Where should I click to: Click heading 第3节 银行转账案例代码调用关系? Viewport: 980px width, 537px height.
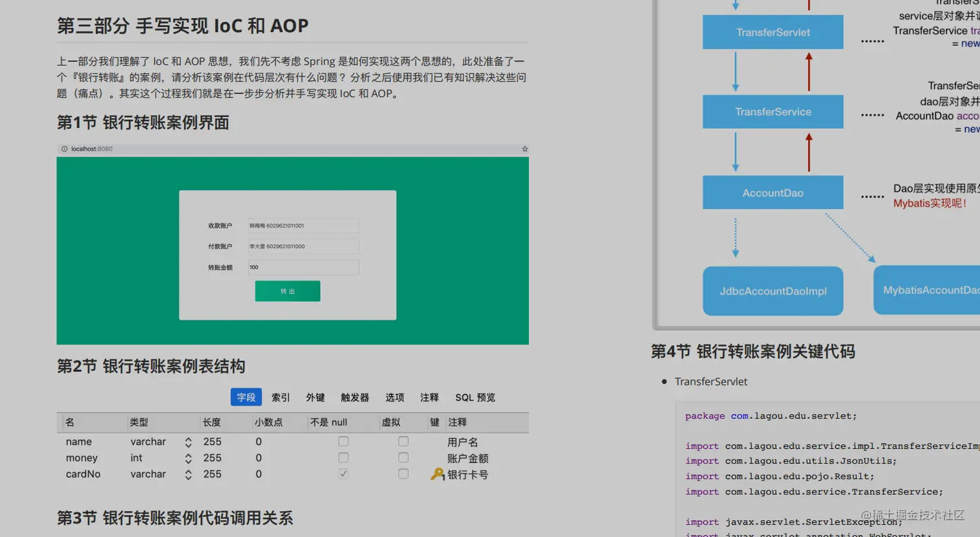click(175, 518)
